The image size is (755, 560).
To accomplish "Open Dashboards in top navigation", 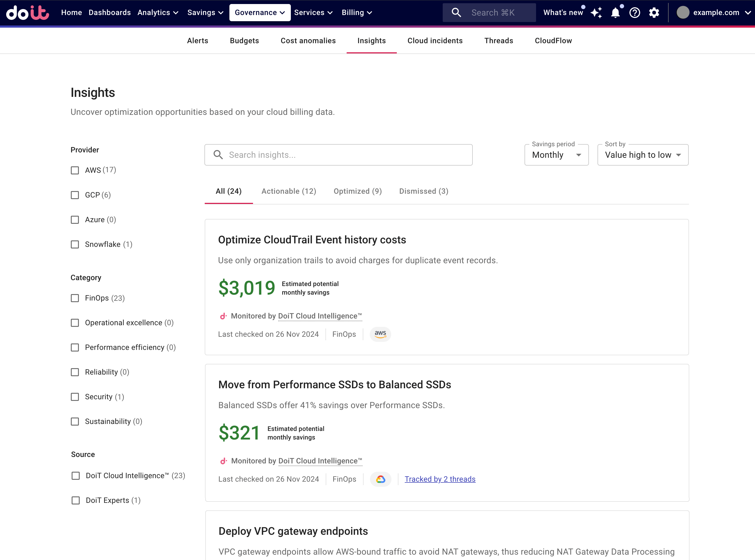I will 109,13.
